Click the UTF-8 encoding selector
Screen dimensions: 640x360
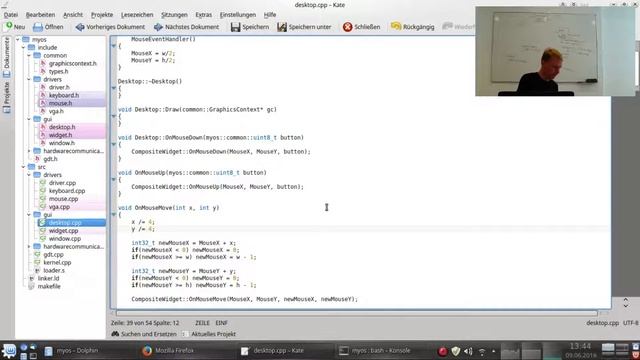click(x=631, y=323)
